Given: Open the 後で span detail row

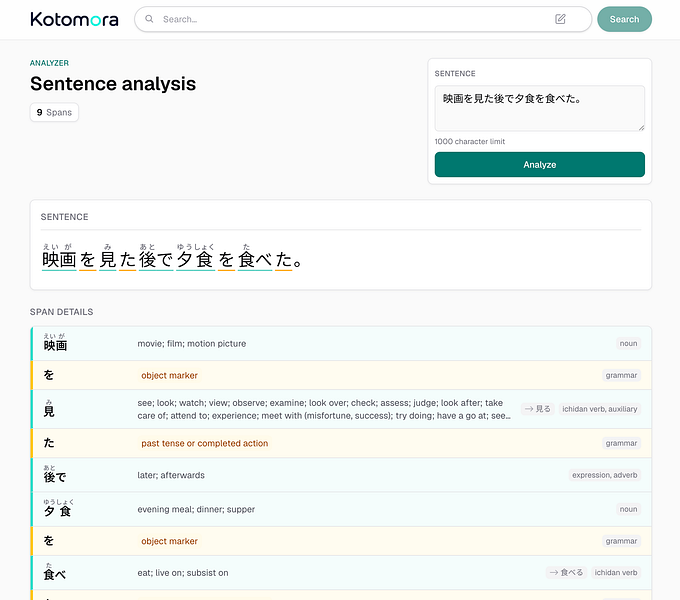Looking at the screenshot, I should pos(341,475).
